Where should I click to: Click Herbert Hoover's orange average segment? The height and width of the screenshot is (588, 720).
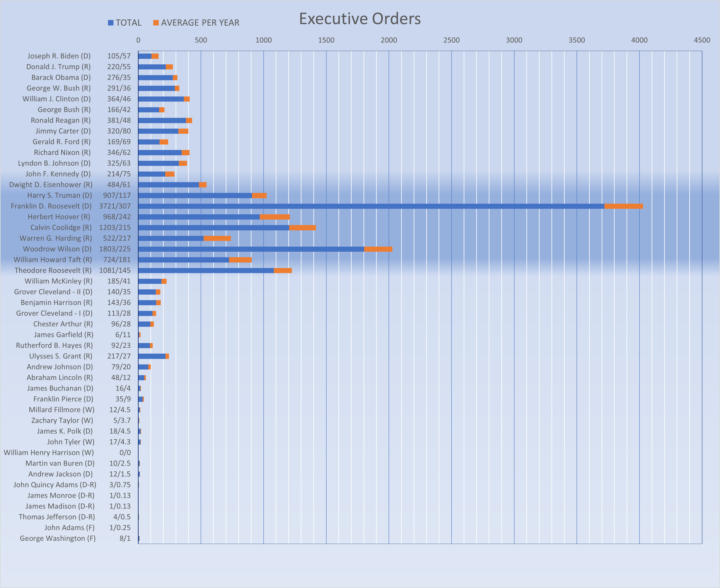pos(274,217)
